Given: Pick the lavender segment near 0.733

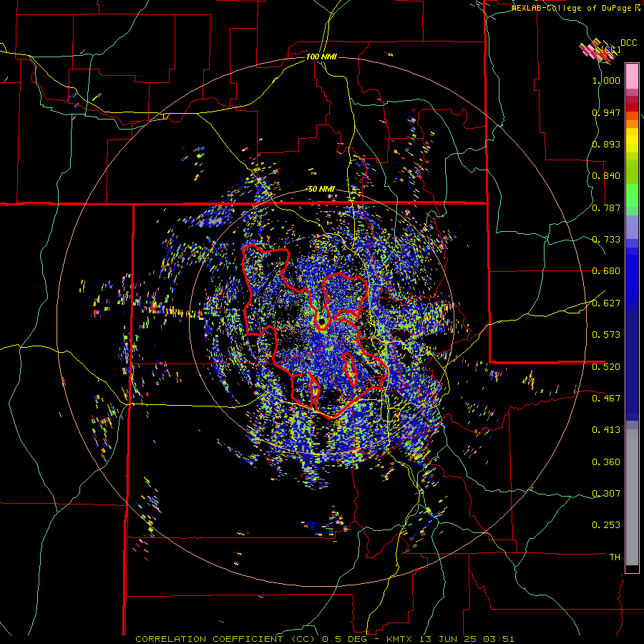Looking at the screenshot, I should 632,228.
